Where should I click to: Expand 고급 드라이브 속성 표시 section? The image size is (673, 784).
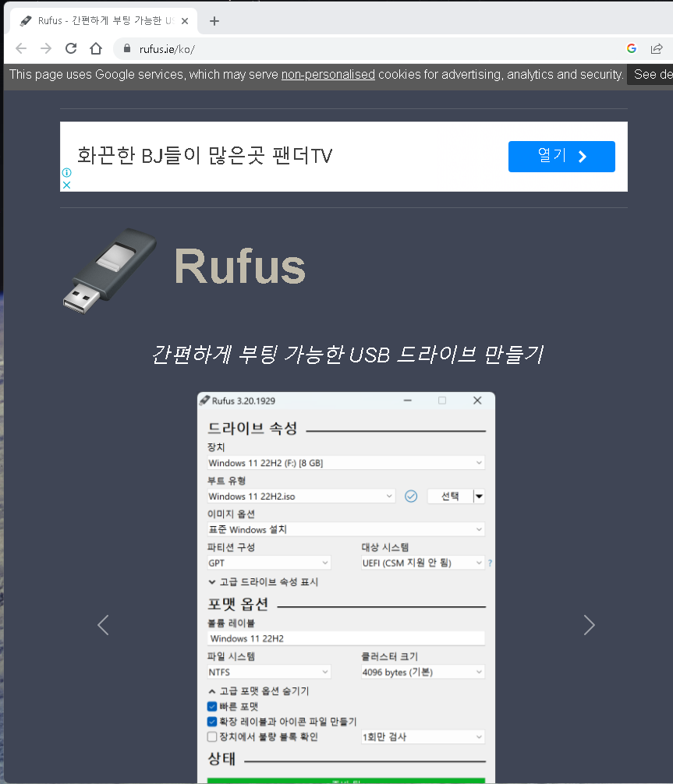pos(263,582)
